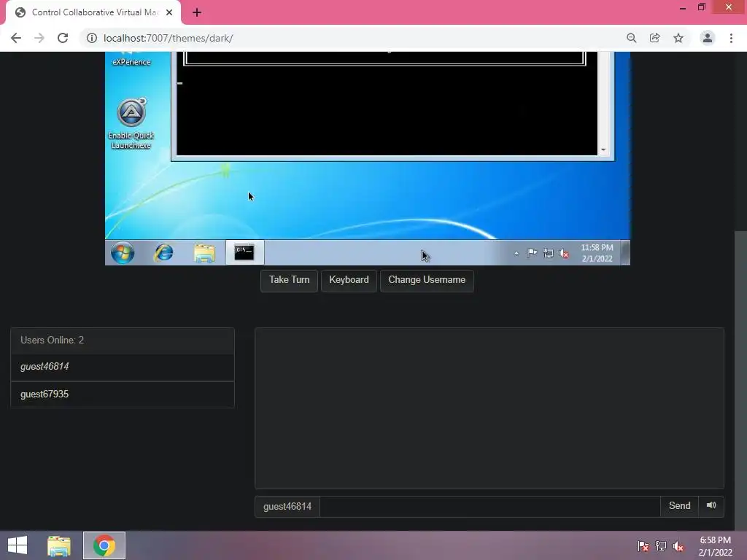The image size is (747, 560).
Task: Open host Windows Start button
Action: point(18,545)
